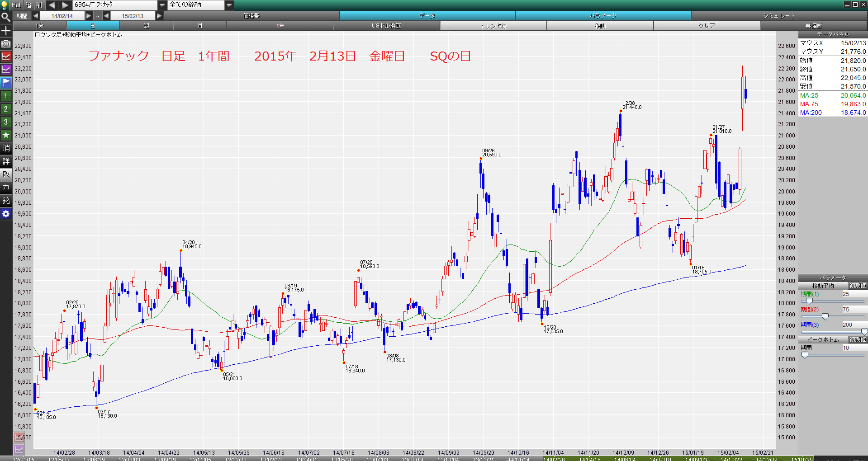Step start date 14/02/14 forward
Screen dimensions: 868x461
click(89, 16)
